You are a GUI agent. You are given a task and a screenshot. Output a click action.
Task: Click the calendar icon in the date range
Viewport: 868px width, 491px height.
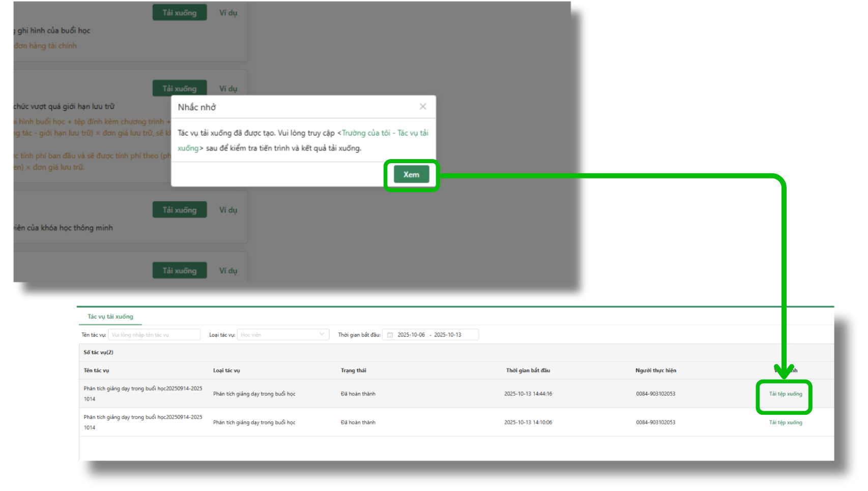coord(390,335)
